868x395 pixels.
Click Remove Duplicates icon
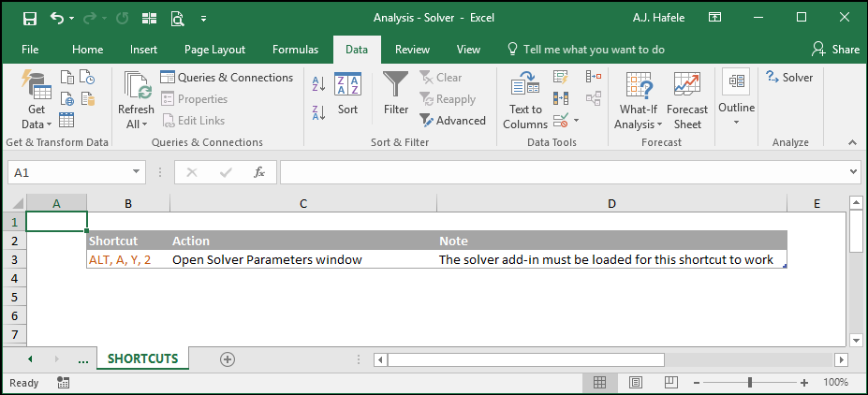(x=561, y=98)
